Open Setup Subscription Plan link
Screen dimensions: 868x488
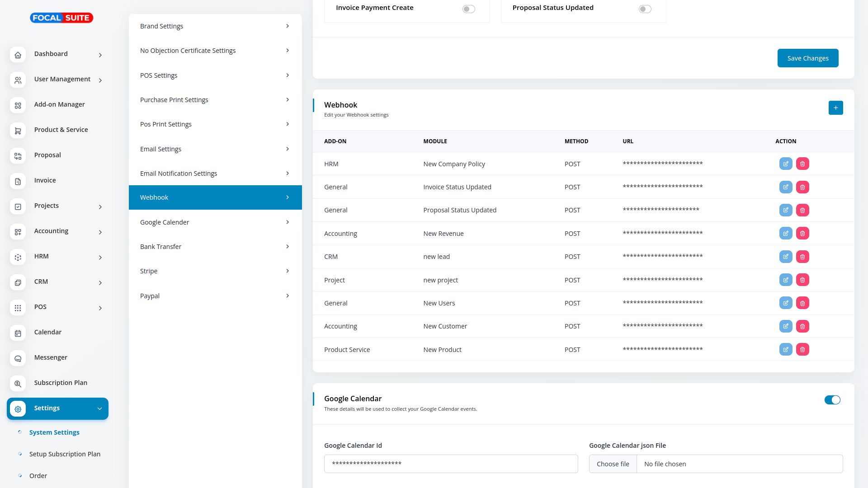pos(65,454)
